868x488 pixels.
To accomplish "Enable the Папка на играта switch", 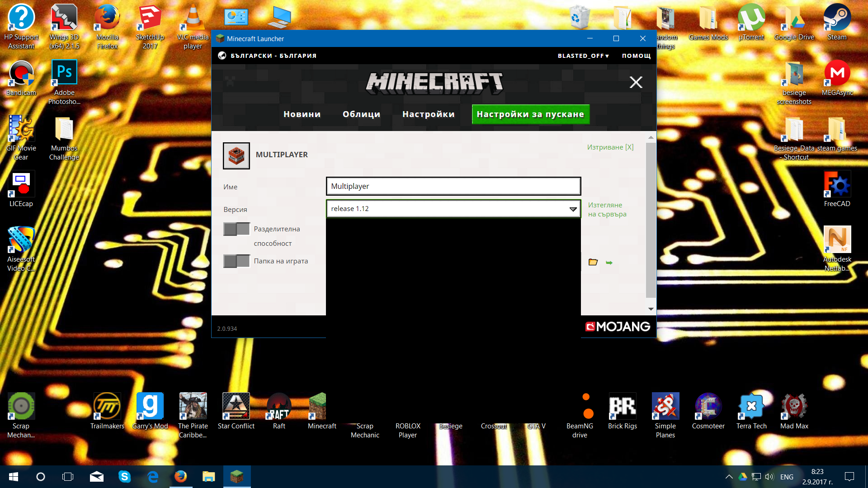I will [x=236, y=261].
